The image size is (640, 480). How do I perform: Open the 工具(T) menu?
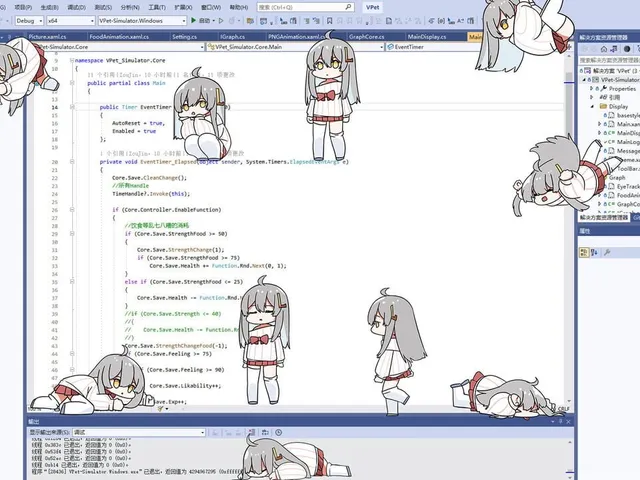coord(157,7)
